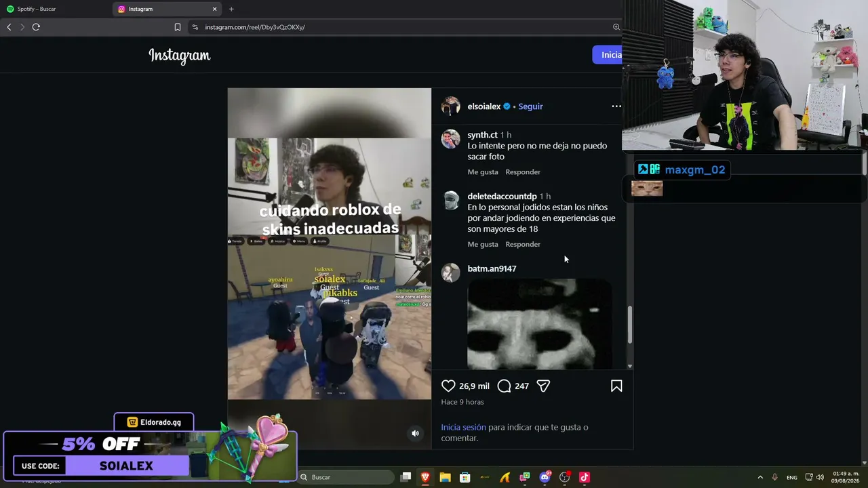The height and width of the screenshot is (488, 868).
Task: Open the Eldorado.gg banner label
Action: (154, 422)
